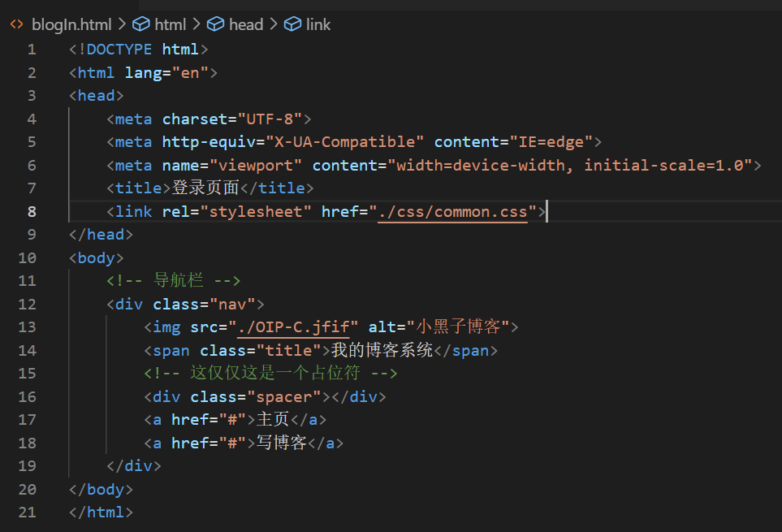This screenshot has height=532, width=782.
Task: Click the "title" class value on line 14
Action: point(289,351)
